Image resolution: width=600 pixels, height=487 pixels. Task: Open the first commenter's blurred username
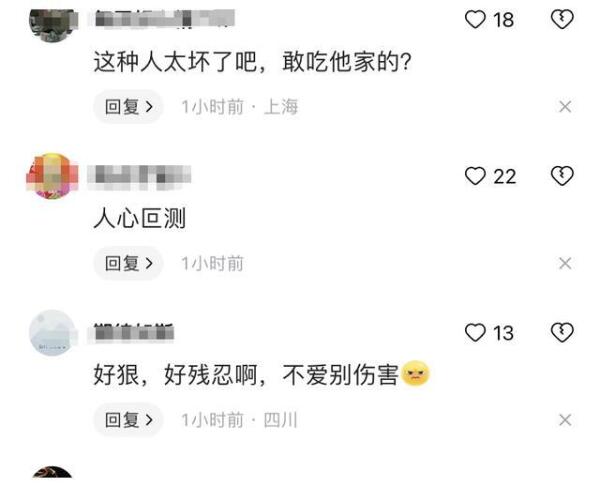161,18
